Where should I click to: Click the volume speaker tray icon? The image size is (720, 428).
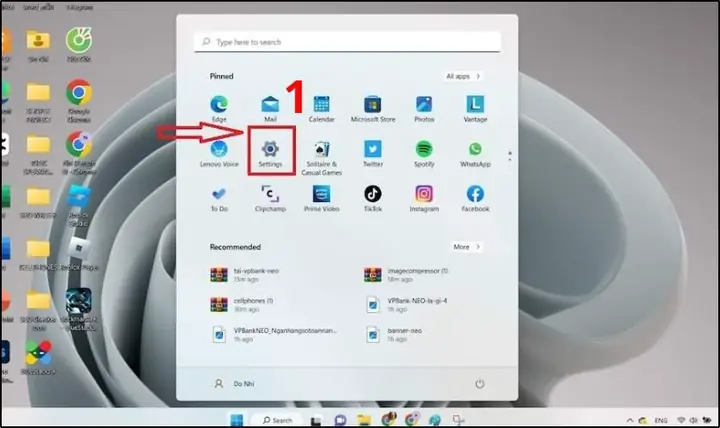pyautogui.click(x=693, y=420)
